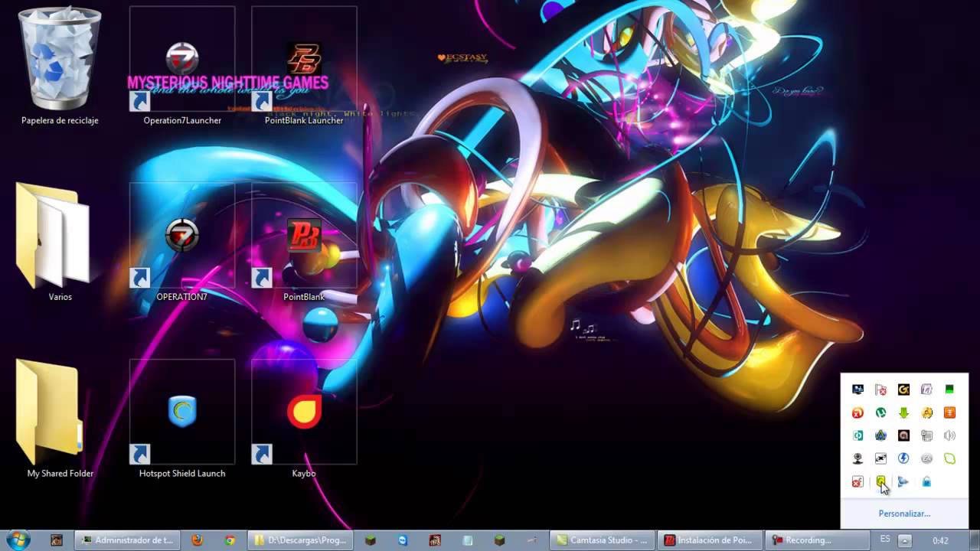The height and width of the screenshot is (551, 980).
Task: Launch Chrome from the taskbar
Action: [230, 540]
